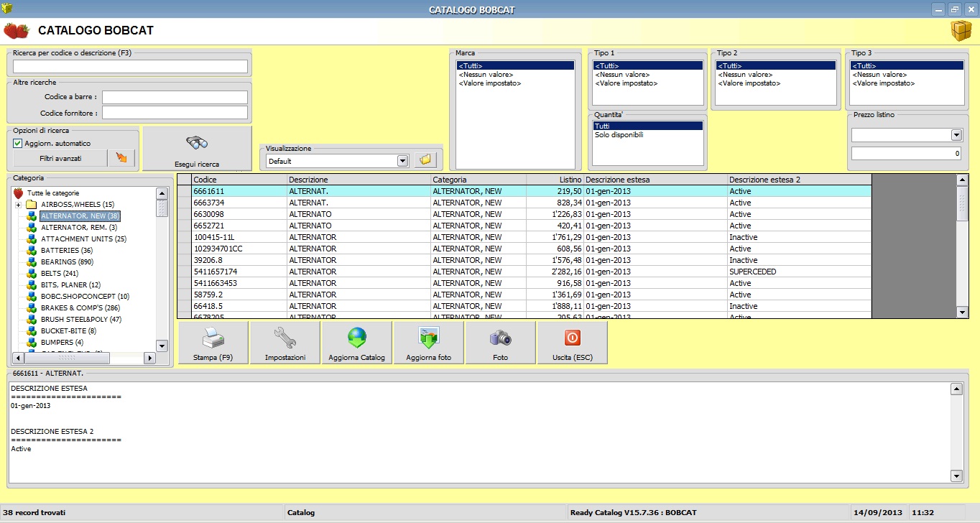The width and height of the screenshot is (980, 523).
Task: Click the Ricerca per codice search field
Action: click(x=130, y=66)
